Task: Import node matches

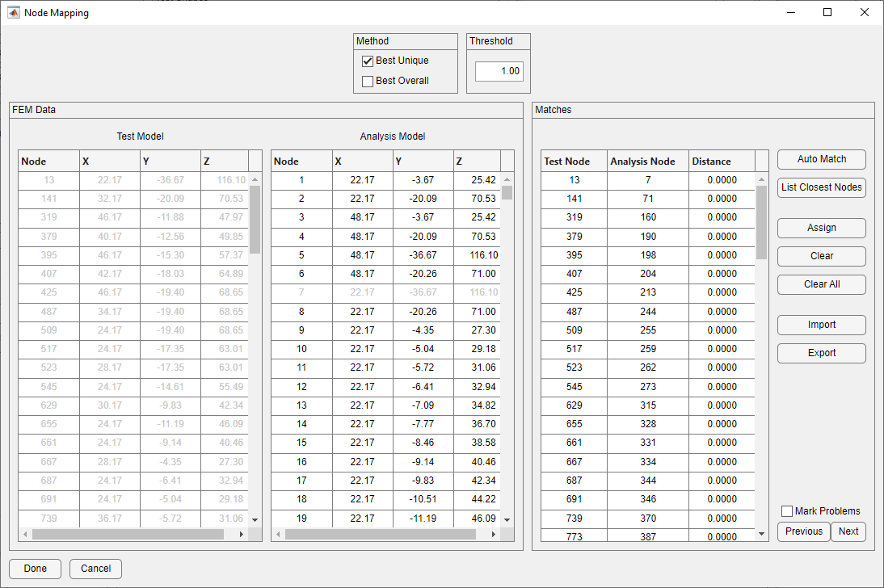Action: click(x=822, y=325)
